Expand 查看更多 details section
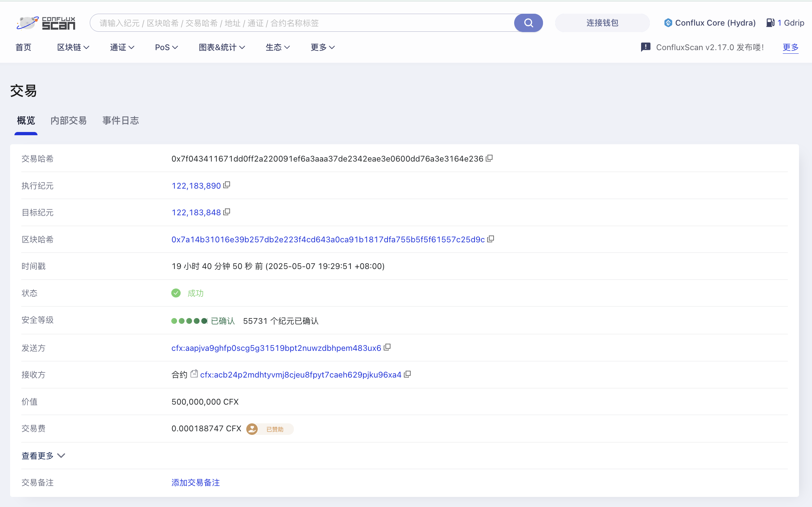The width and height of the screenshot is (812, 507). pos(43,456)
